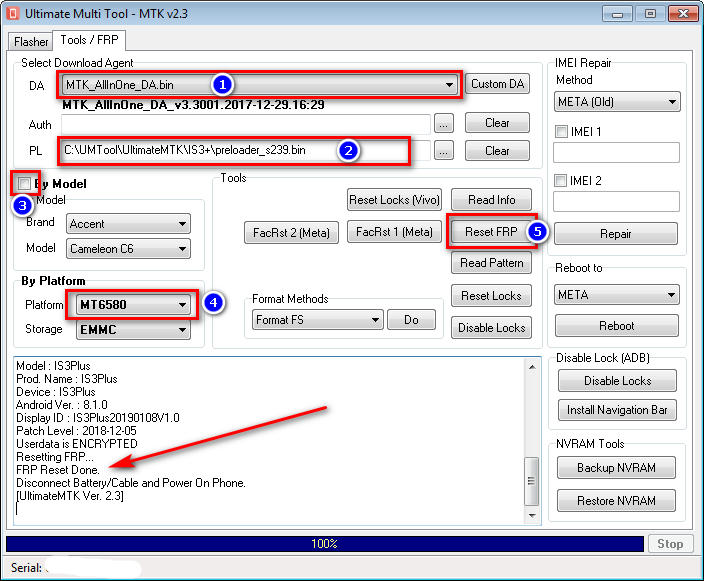Enable the By Model checkbox
Viewport: 704px width, 581px height.
[24, 183]
